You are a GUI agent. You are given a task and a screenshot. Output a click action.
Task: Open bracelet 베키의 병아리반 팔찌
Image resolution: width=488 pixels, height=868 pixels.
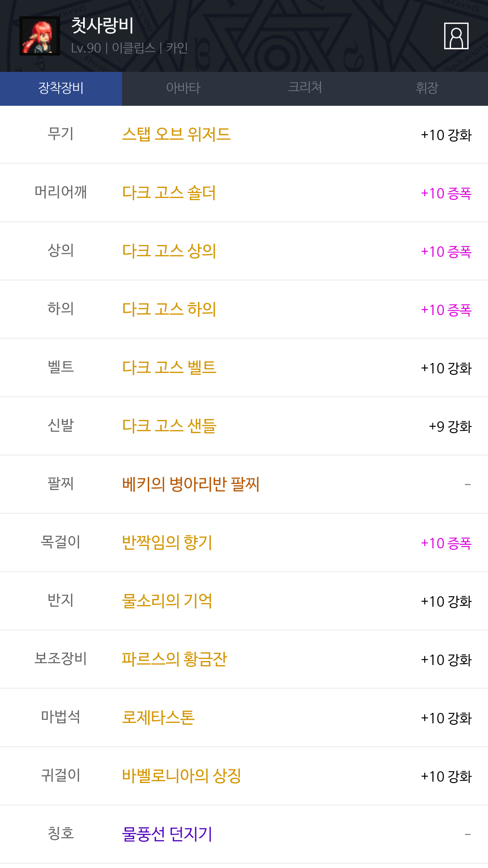pos(191,484)
